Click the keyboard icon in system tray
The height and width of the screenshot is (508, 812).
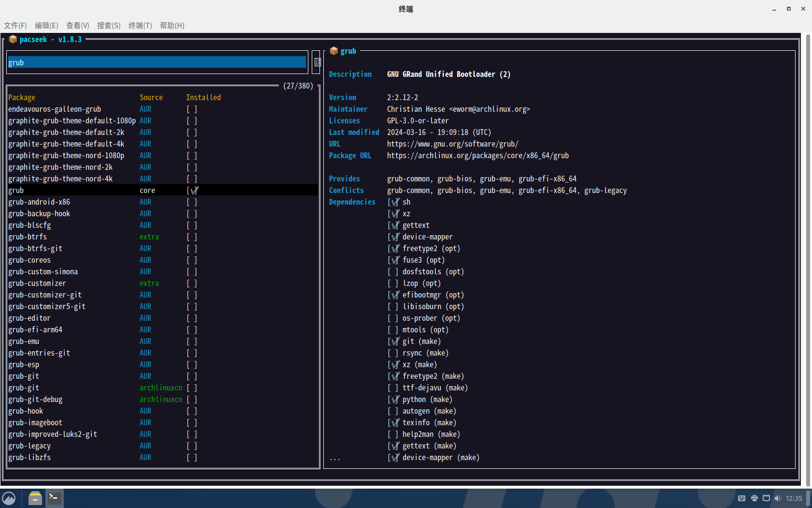(741, 498)
